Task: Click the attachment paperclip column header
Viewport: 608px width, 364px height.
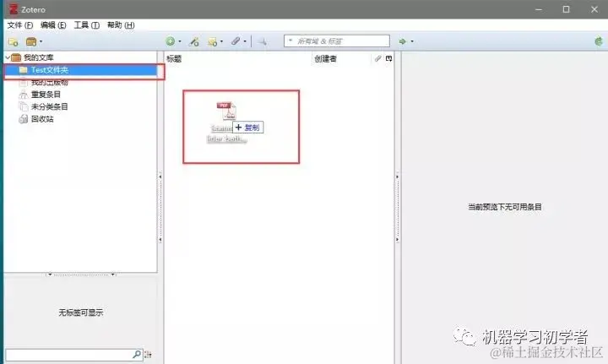Action: 378,58
